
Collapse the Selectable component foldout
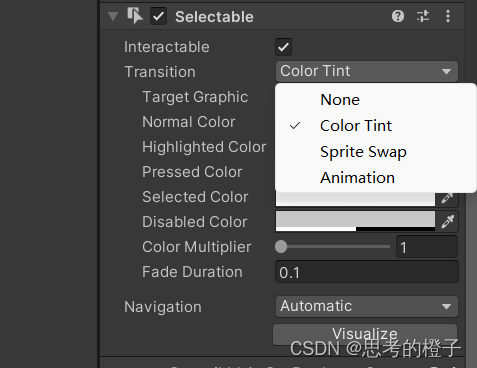click(x=113, y=16)
